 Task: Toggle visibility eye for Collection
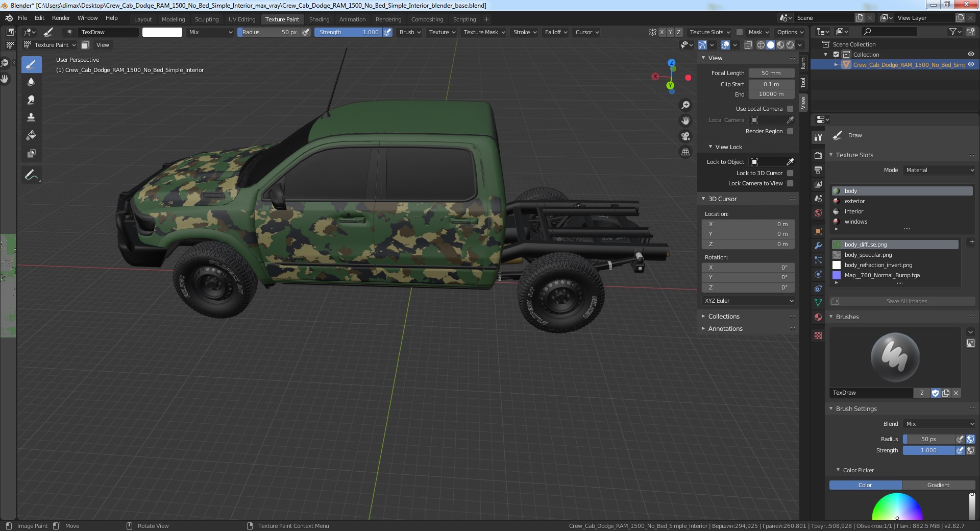pos(971,54)
